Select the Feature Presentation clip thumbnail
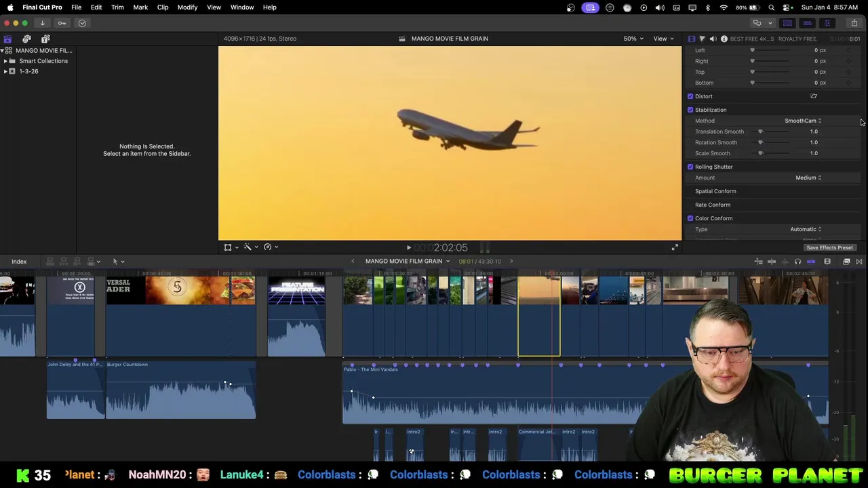Screen dimensions: 868x488 coord(296,290)
